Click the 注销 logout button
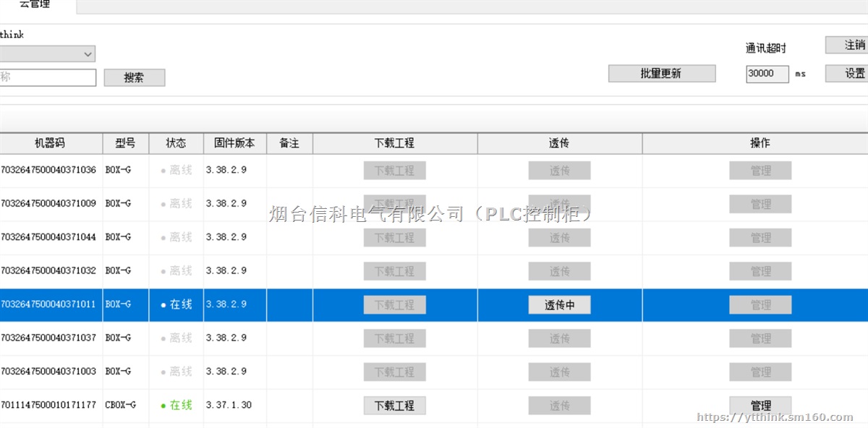Screen dimensions: 868x428 tap(851, 45)
